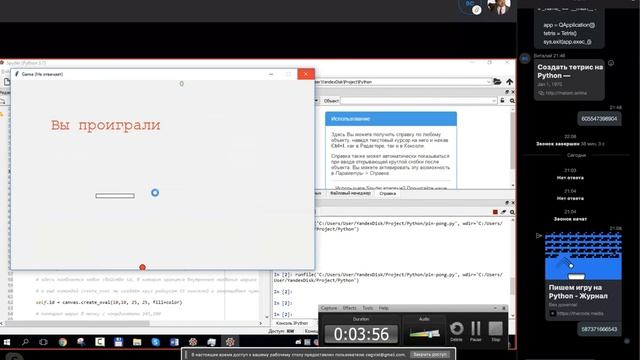Open the source dropdown left of Объект label

click(316, 100)
